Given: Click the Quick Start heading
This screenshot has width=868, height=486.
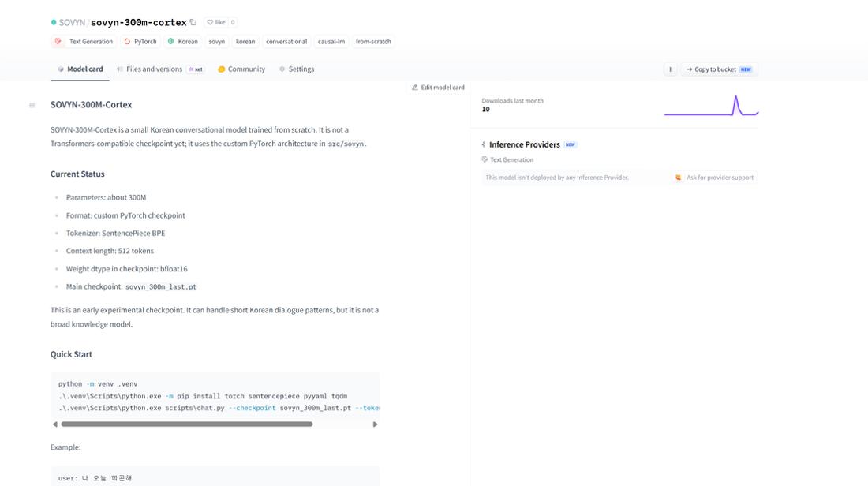Looking at the screenshot, I should (x=71, y=354).
